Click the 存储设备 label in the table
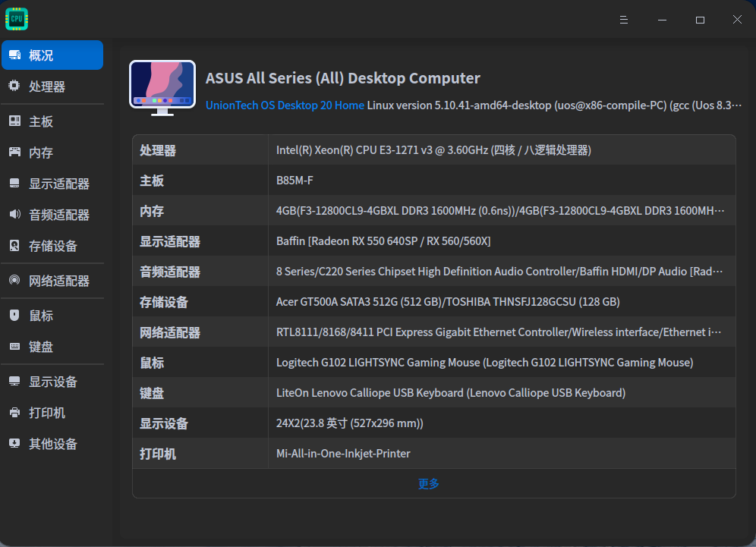Viewport: 756px width, 547px height. [164, 302]
